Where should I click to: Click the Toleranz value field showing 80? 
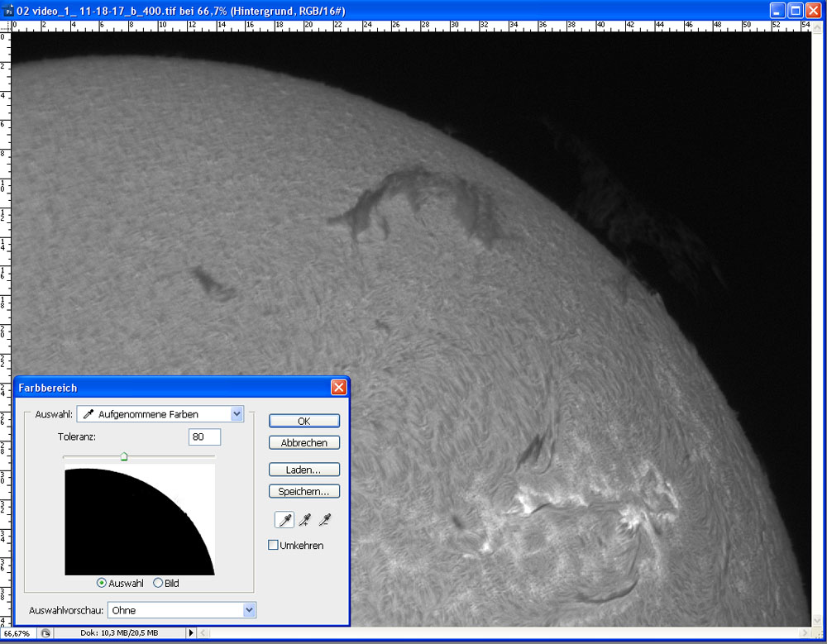coord(204,436)
